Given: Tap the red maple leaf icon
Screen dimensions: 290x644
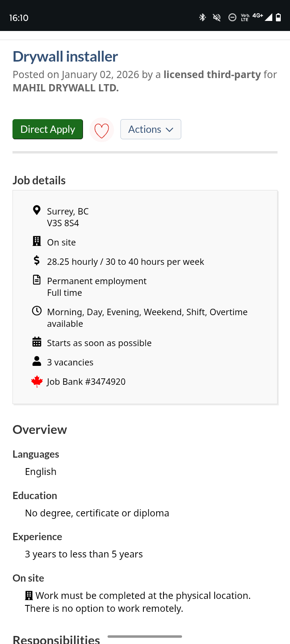Looking at the screenshot, I should click(37, 381).
